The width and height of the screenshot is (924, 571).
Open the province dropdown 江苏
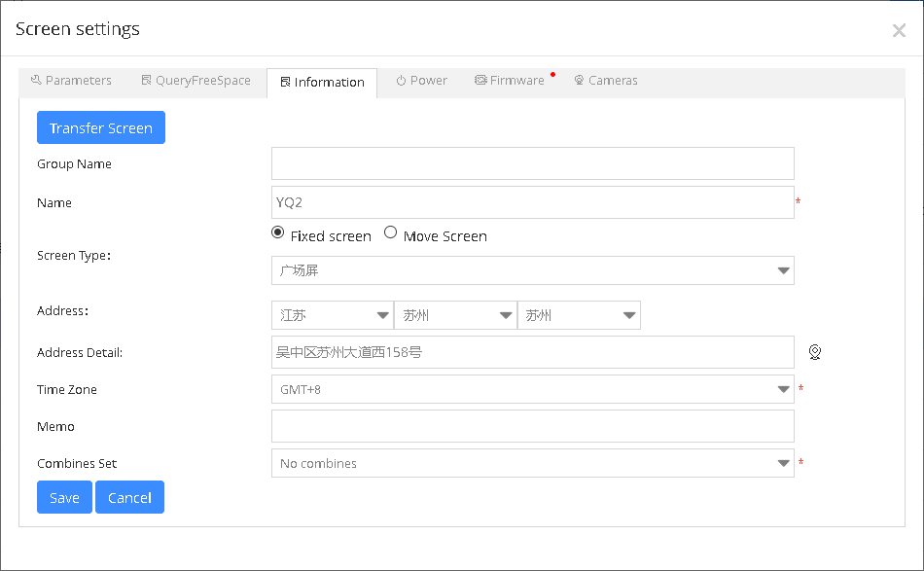point(333,315)
